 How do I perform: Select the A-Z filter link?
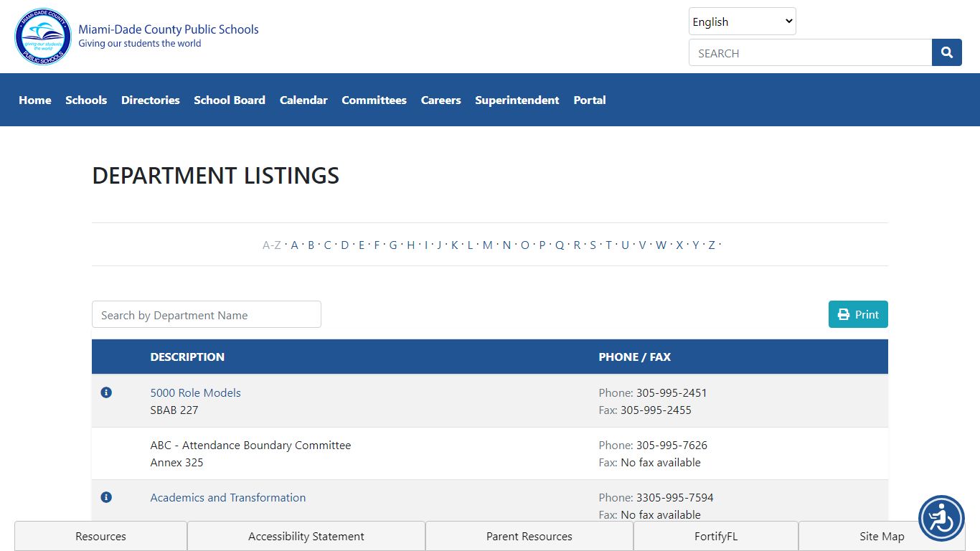[x=272, y=245]
